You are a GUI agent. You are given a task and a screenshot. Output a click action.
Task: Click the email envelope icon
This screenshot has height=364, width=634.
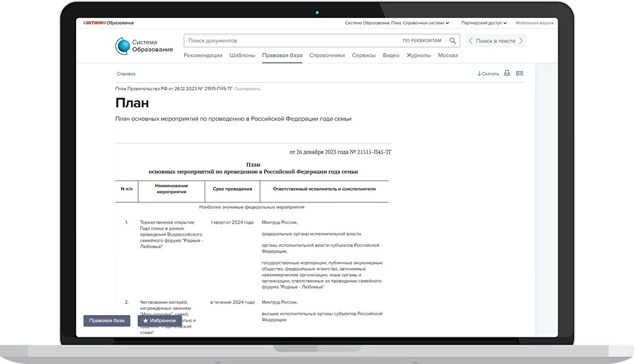[x=519, y=73]
